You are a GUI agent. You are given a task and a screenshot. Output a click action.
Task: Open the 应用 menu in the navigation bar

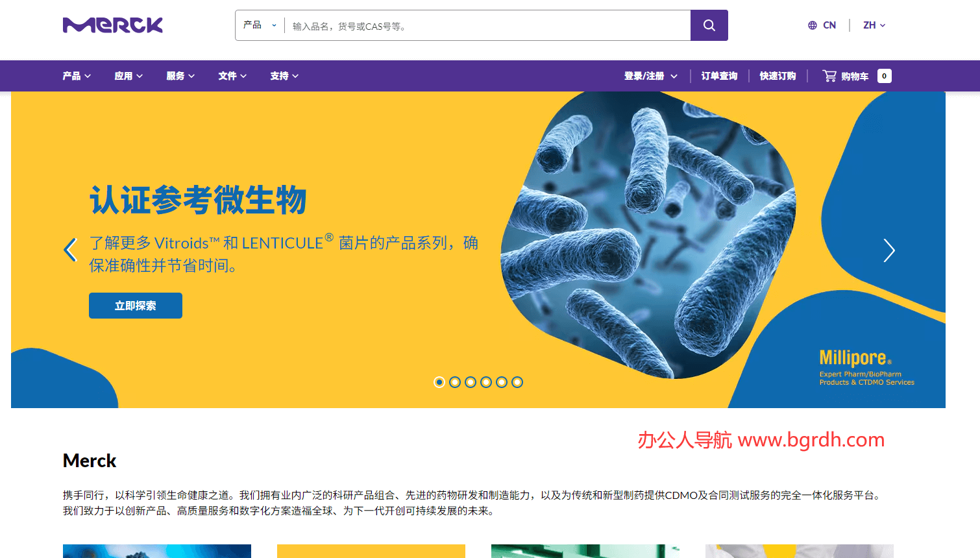[x=128, y=76]
